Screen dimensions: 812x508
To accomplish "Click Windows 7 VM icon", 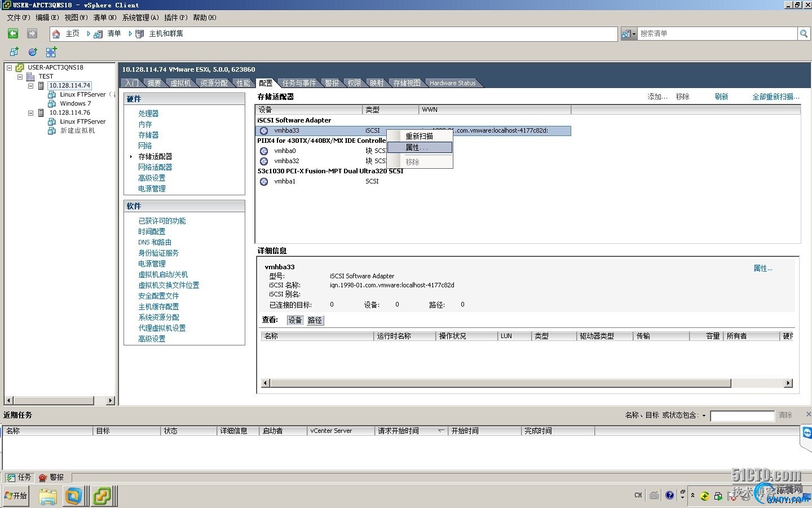I will 52,104.
